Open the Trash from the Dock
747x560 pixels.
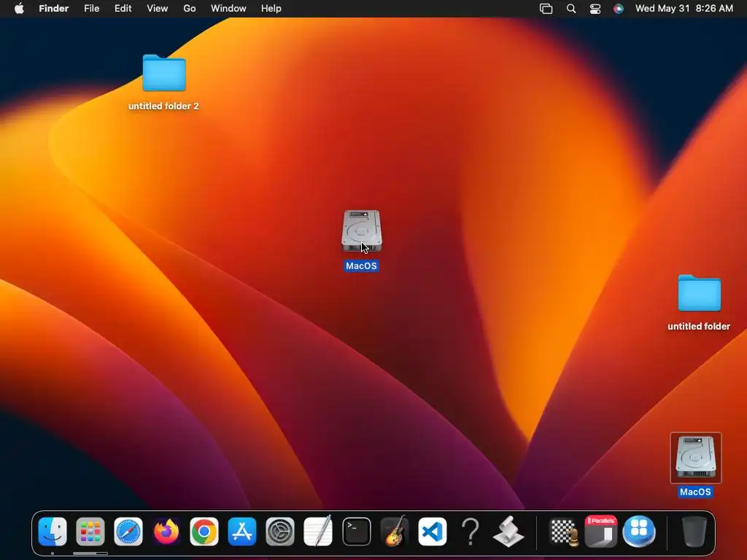point(694,531)
